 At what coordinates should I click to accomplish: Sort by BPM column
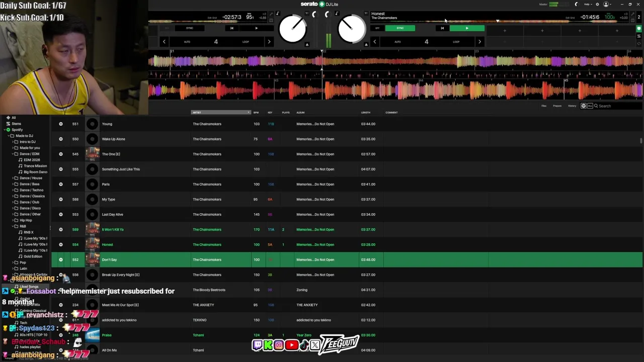256,113
